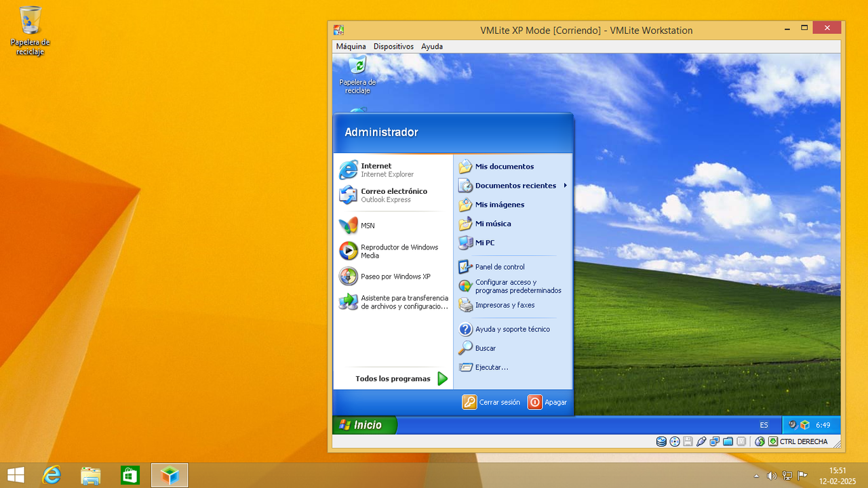The image size is (868, 488).
Task: Click Administrador user name header
Action: (381, 132)
